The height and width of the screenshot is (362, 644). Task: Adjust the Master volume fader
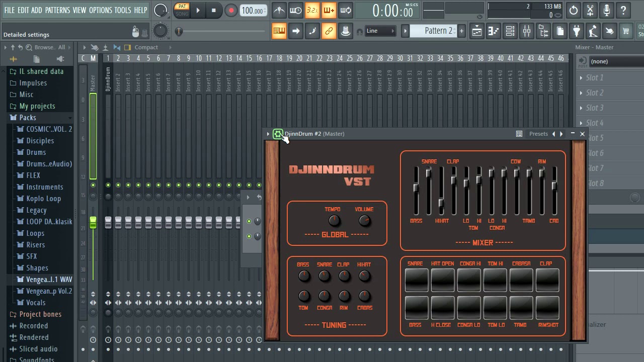[93, 223]
